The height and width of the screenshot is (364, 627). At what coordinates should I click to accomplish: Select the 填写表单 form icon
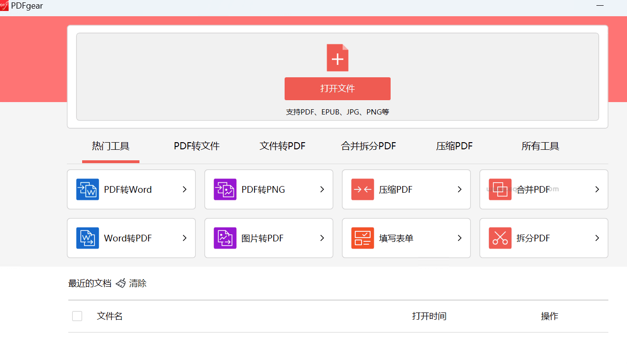pyautogui.click(x=362, y=238)
